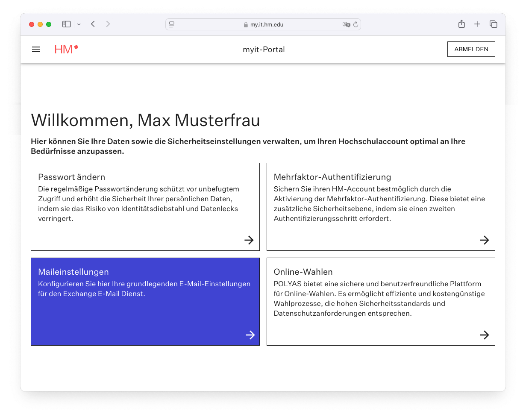
Task: Toggle the Safari sidebar
Action: point(67,24)
